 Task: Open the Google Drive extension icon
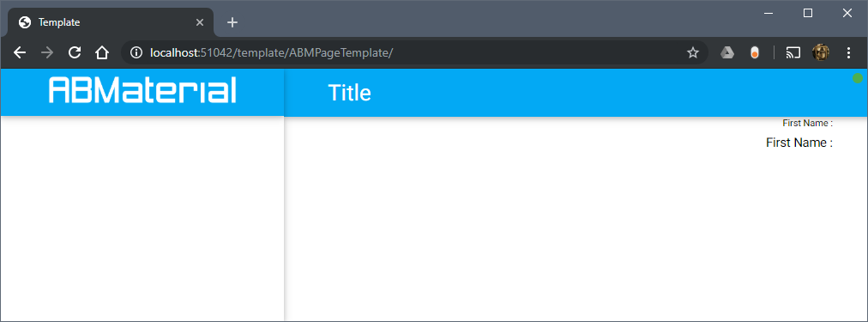727,52
